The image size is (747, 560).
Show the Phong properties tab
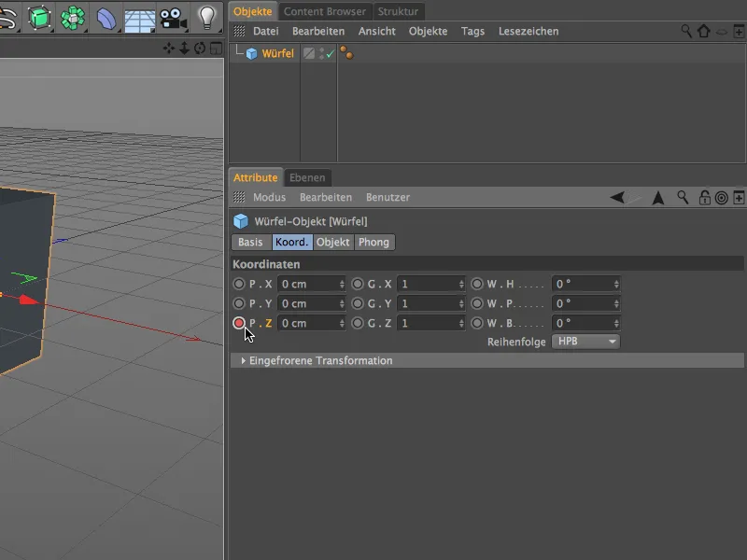coord(374,243)
